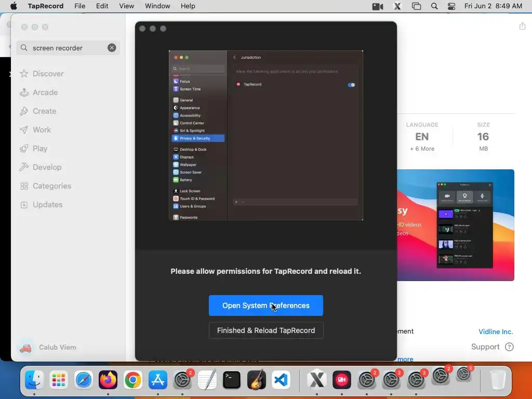The width and height of the screenshot is (532, 399).
Task: Open Terminal from the Dock
Action: point(232,380)
